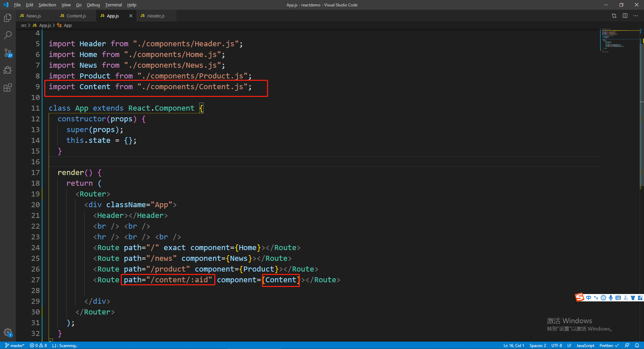Viewport: 644px width, 349px height.
Task: Click line number 27 in gutter
Action: pos(35,280)
